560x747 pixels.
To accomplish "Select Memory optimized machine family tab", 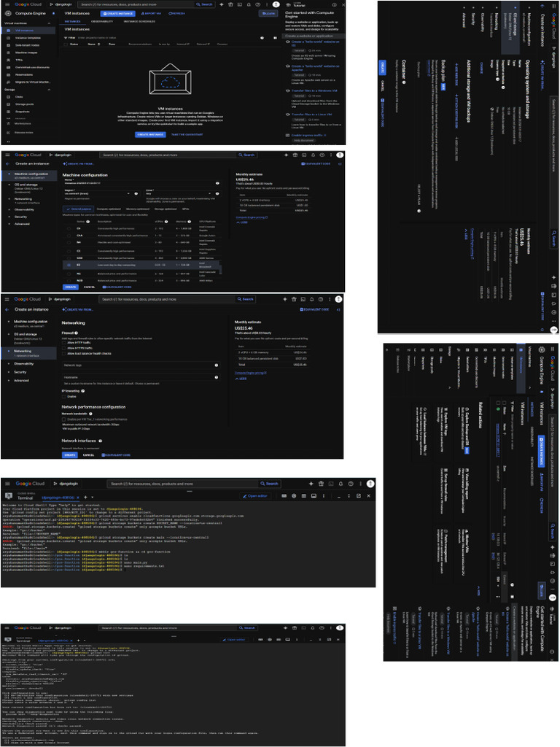I will (137, 209).
